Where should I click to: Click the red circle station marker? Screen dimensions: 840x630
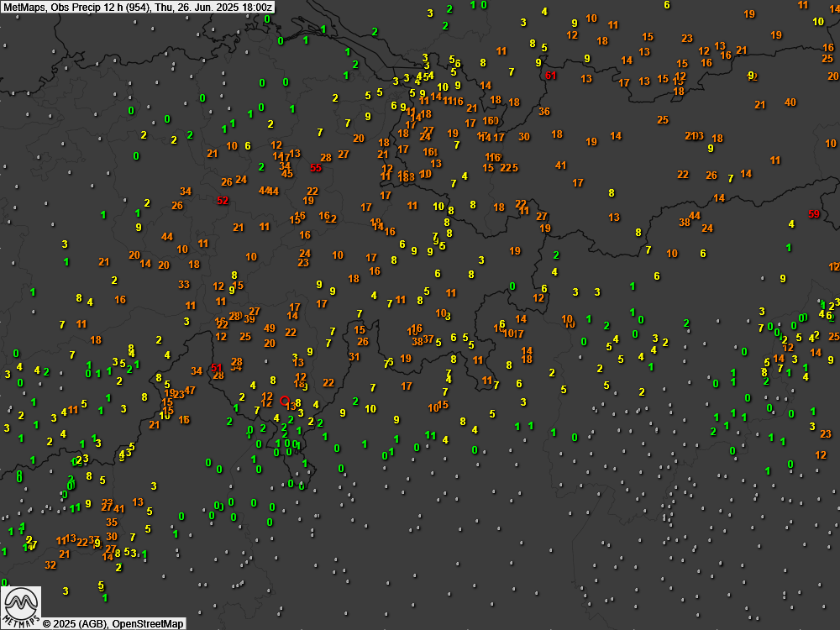(285, 401)
